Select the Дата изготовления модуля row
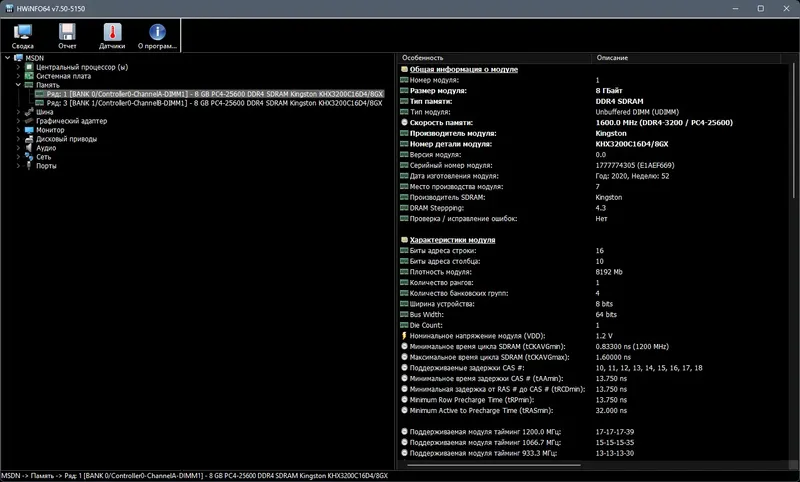Image resolution: width=800 pixels, height=482 pixels. (x=592, y=176)
